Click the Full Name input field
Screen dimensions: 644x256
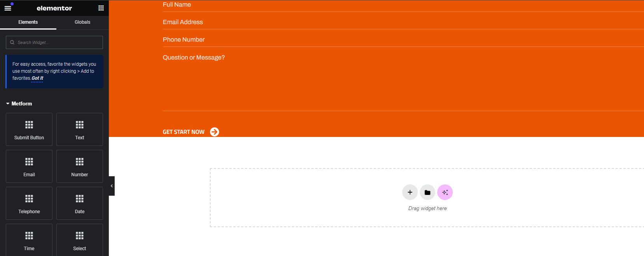point(403,5)
